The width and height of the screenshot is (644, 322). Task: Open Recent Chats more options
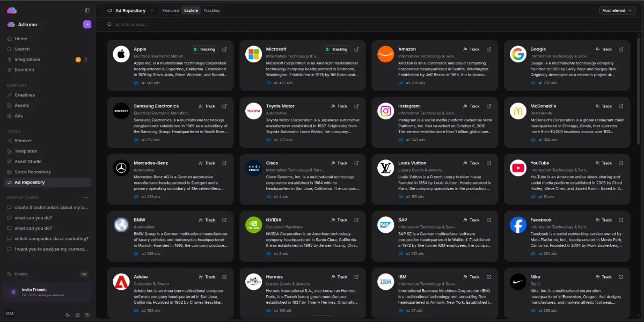[86, 197]
